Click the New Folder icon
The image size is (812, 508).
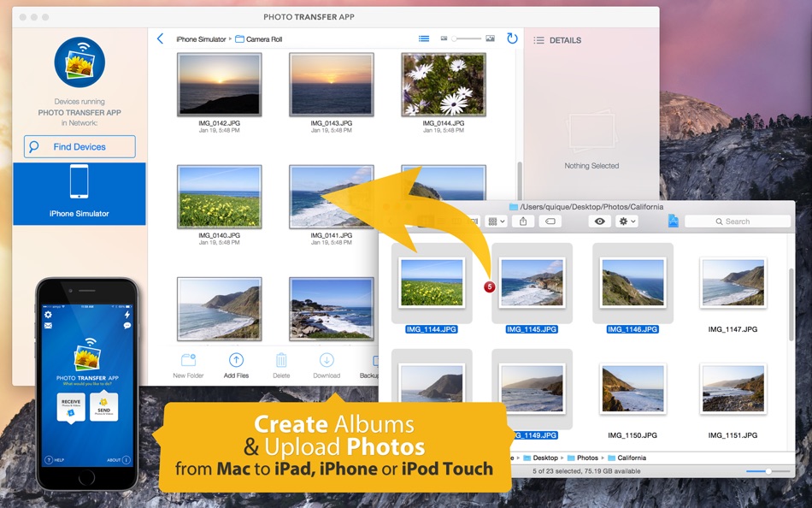188,362
